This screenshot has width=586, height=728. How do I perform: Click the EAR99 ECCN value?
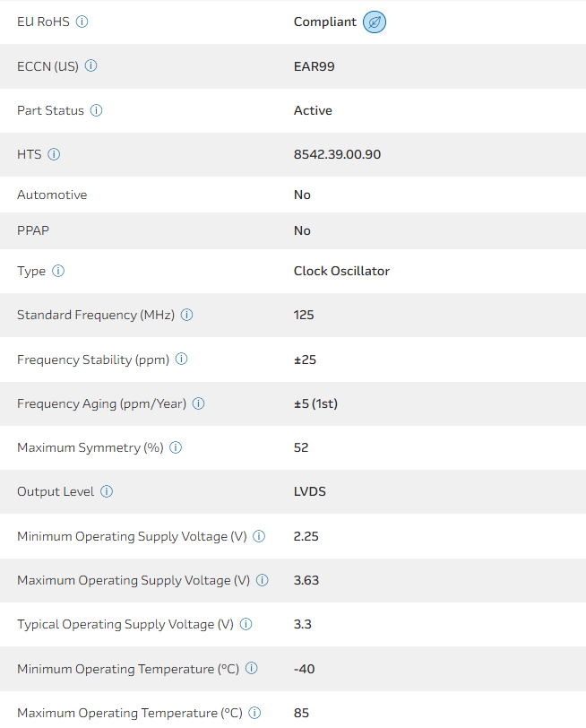tap(314, 65)
